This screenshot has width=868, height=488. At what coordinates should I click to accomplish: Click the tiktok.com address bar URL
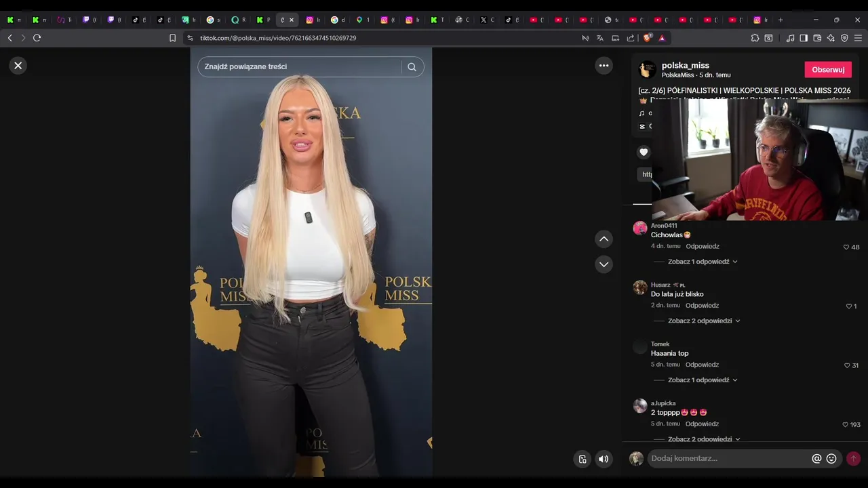[278, 38]
